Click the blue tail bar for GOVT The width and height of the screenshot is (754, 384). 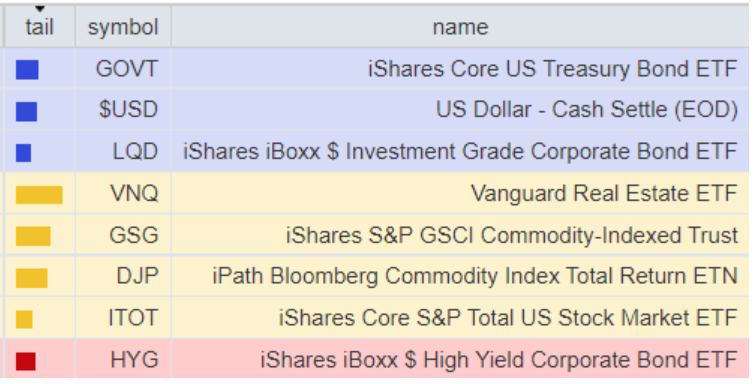[27, 70]
